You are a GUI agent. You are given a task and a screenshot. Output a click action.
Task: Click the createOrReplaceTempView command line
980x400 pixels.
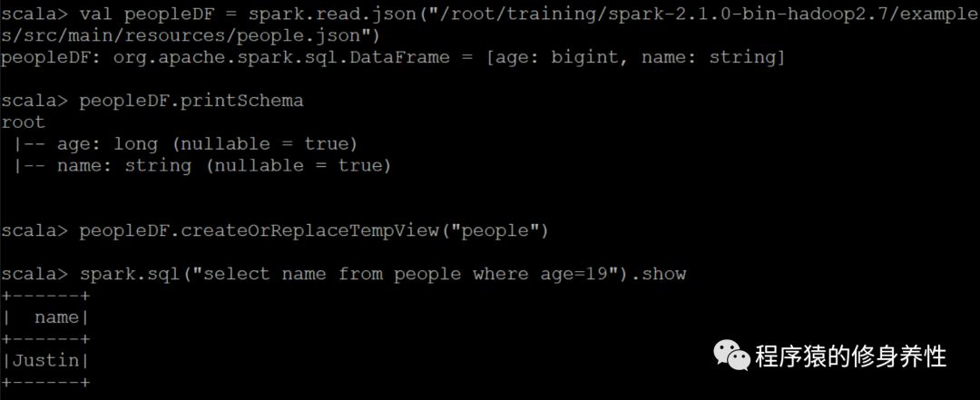tap(274, 230)
